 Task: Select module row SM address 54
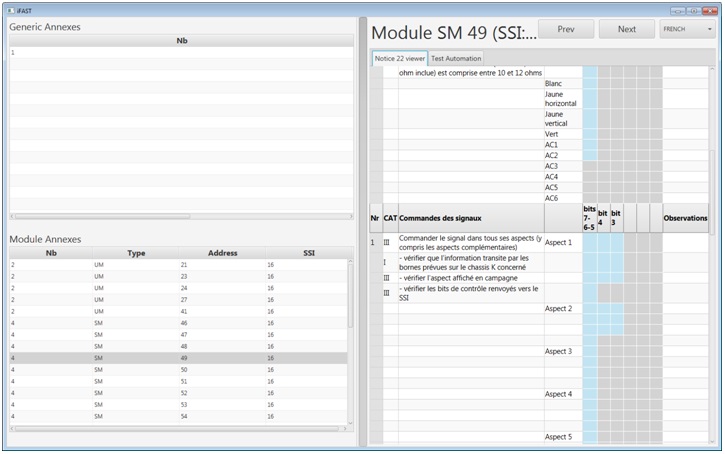(x=178, y=416)
